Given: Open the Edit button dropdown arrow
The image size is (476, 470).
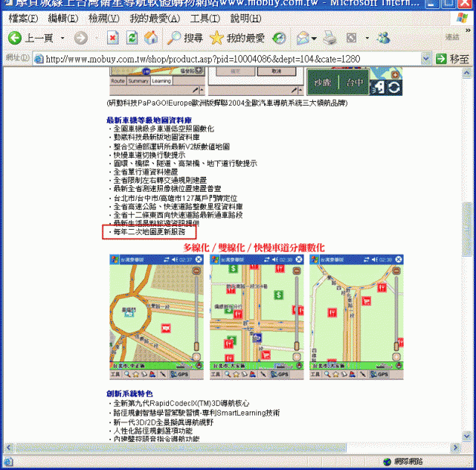Looking at the screenshot, I should point(367,38).
